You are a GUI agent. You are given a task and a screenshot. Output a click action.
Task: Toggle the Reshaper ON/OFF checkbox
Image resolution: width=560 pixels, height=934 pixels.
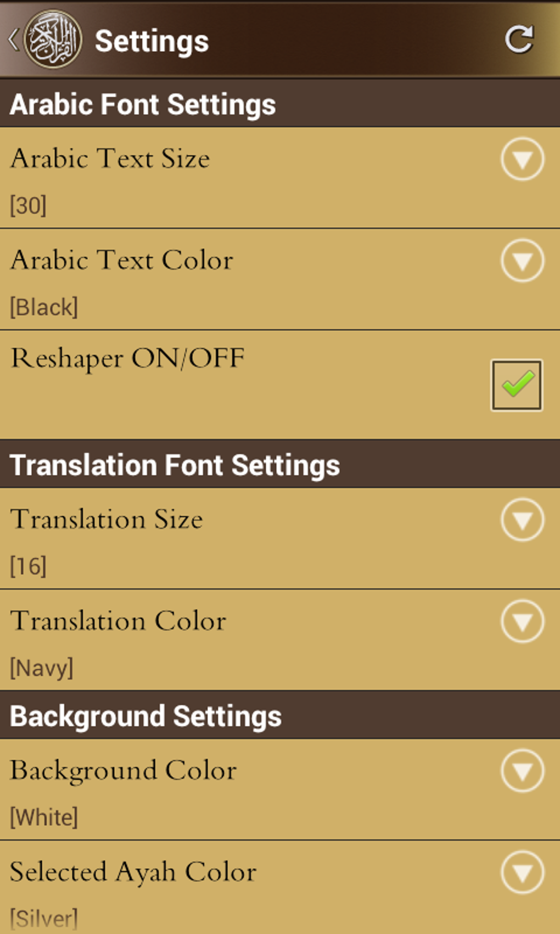click(516, 385)
